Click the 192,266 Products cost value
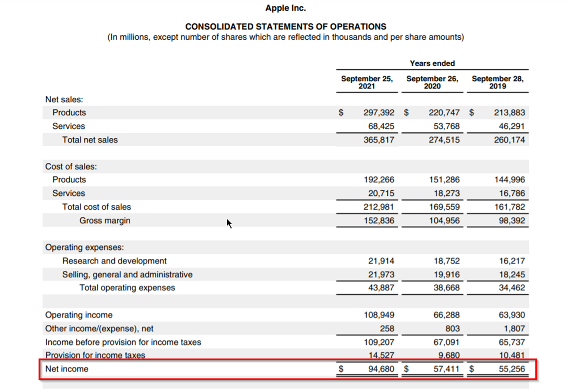The width and height of the screenshot is (571, 392). pos(378,180)
